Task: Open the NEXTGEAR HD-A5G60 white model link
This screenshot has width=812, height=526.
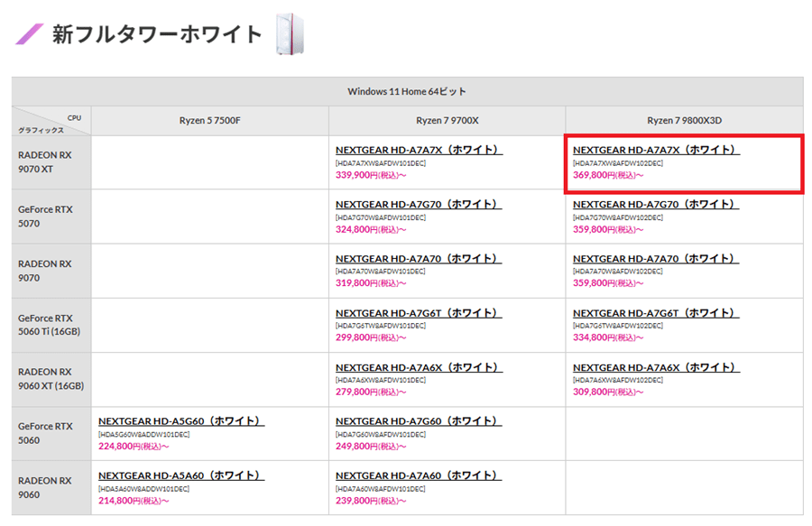Action: pyautogui.click(x=180, y=421)
